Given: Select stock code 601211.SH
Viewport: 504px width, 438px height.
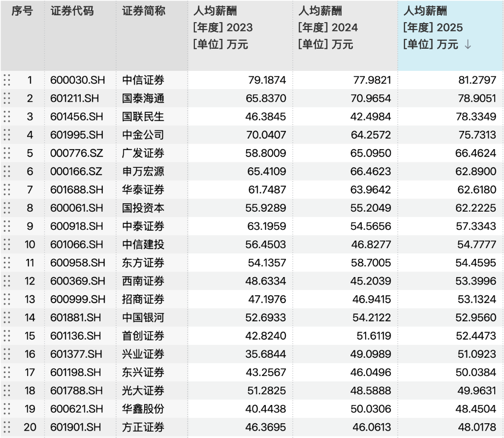Looking at the screenshot, I should [75, 98].
